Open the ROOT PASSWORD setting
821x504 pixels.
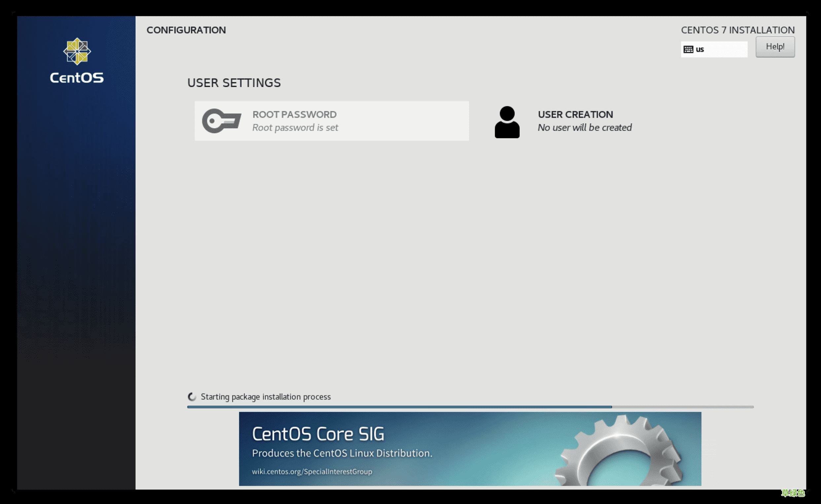(332, 121)
